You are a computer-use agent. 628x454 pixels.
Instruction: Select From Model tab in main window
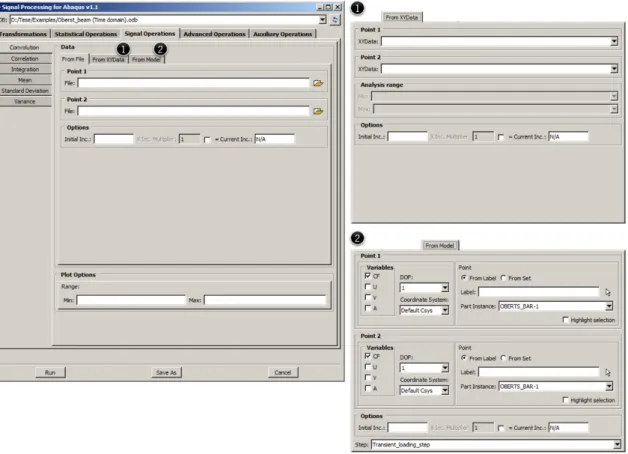click(146, 60)
